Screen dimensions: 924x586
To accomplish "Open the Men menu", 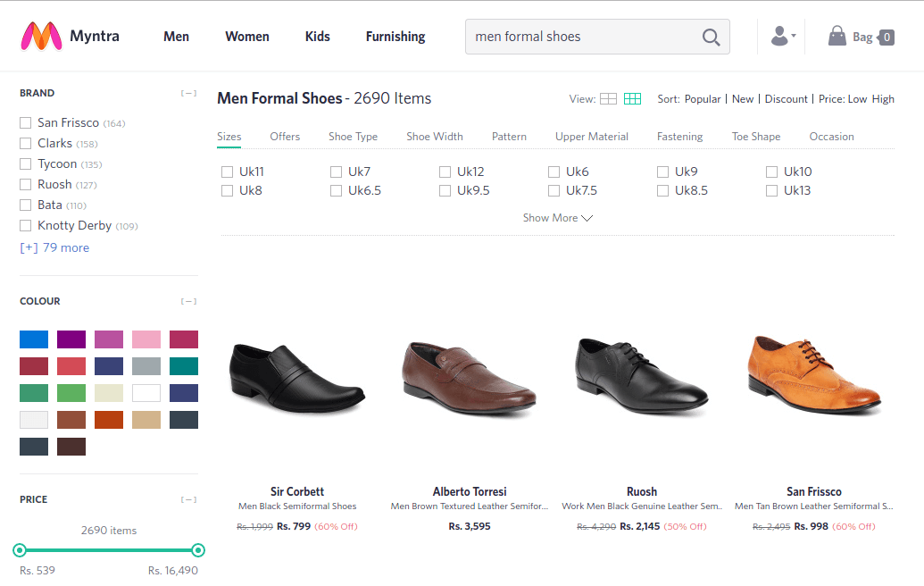I will coord(176,37).
